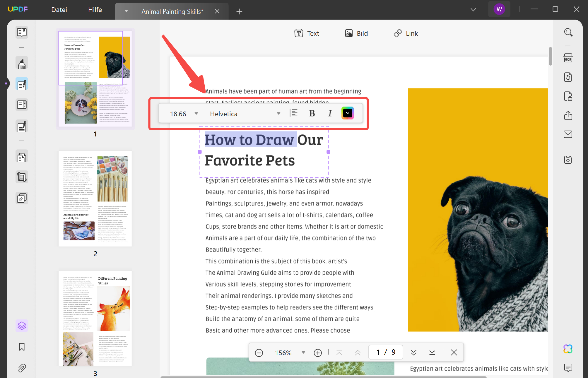Open the OCR tool in right sidebar
588x378 pixels.
pyautogui.click(x=568, y=58)
